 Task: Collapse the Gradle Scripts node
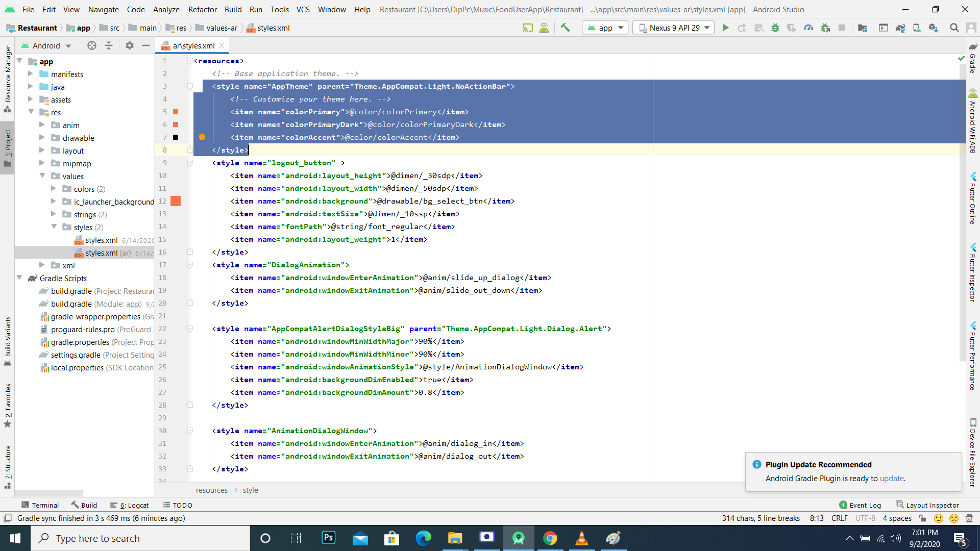[20, 278]
